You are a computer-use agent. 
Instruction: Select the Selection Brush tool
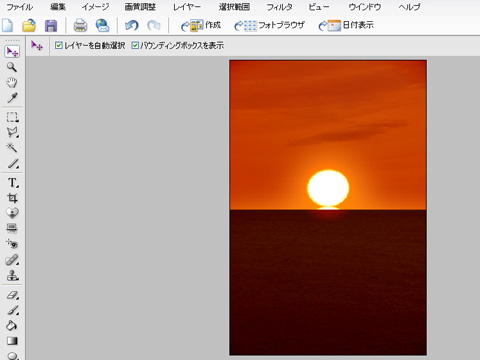point(12,164)
